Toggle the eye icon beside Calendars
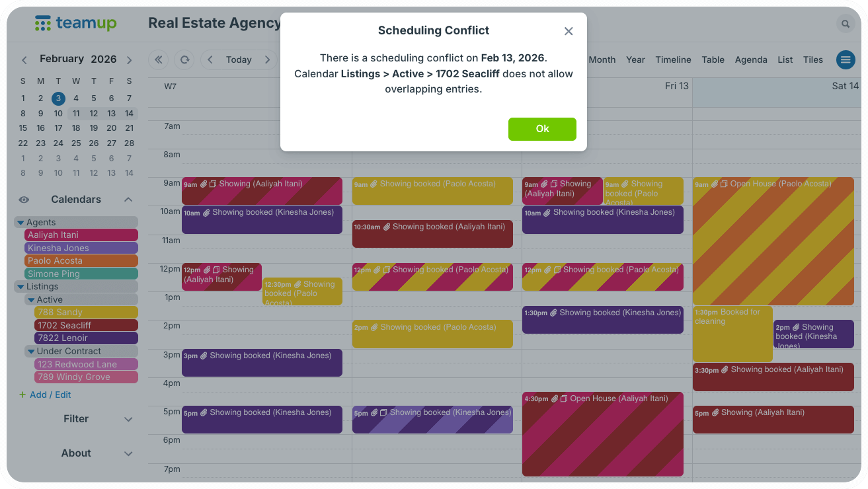This screenshot has height=489, width=868. [x=24, y=200]
